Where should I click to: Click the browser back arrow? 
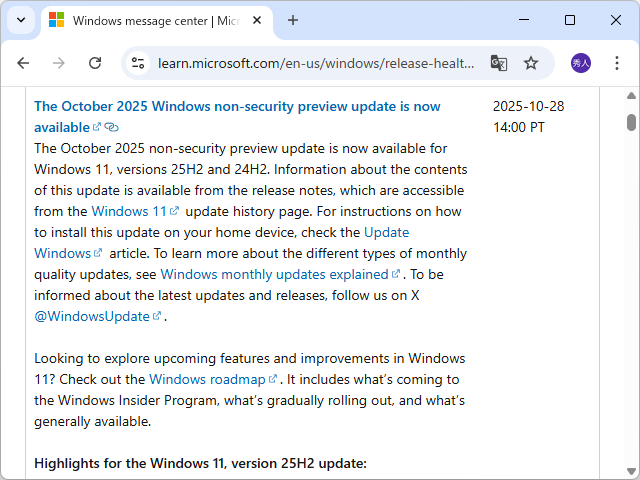tap(23, 63)
